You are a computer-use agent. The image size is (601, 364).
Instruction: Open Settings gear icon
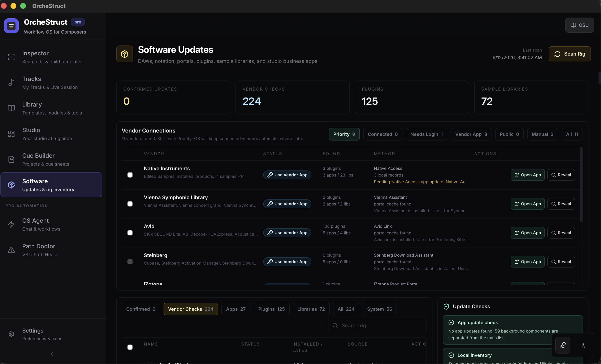(11, 334)
